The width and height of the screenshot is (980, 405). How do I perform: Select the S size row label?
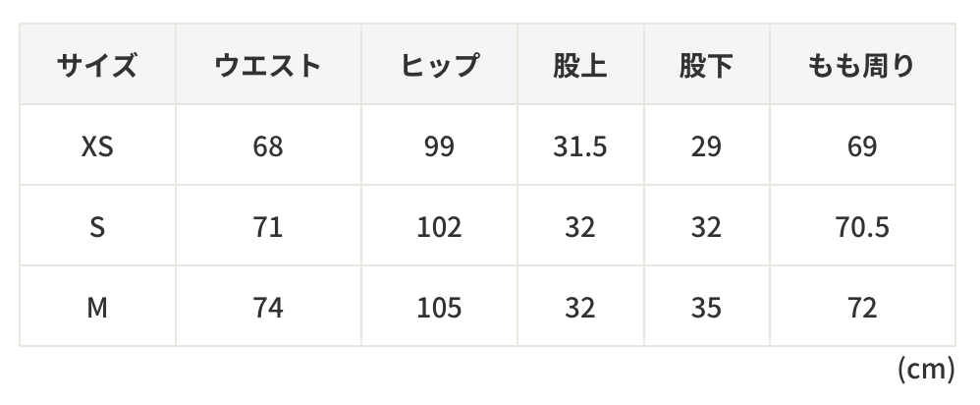[96, 227]
